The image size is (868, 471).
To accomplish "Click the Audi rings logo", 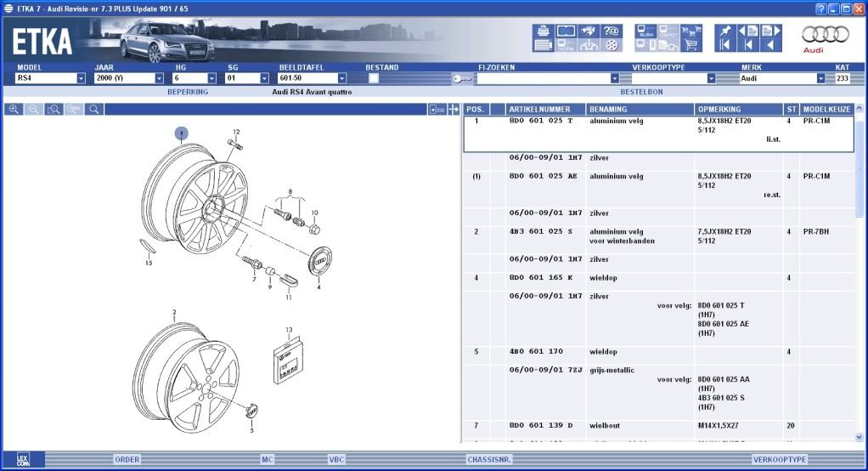I will point(825,34).
